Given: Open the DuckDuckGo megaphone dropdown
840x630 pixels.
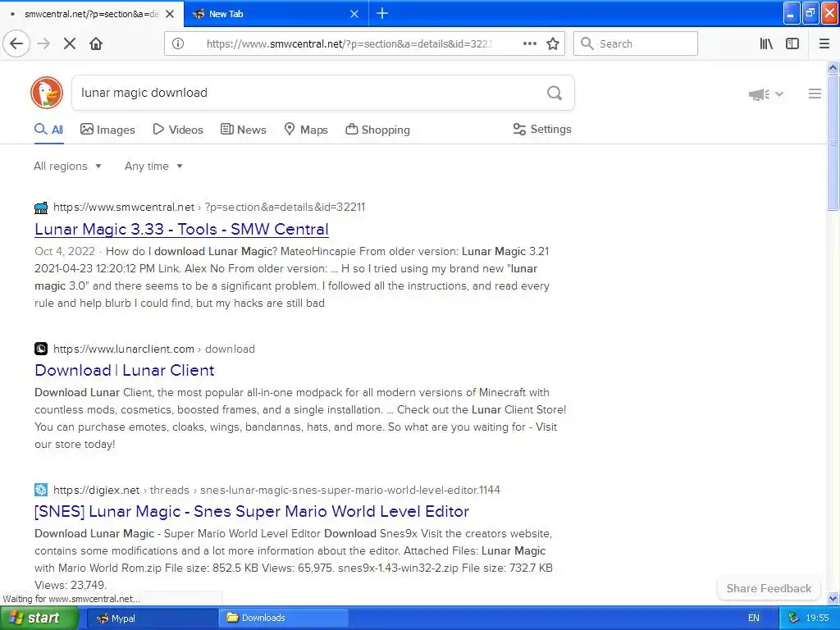Looking at the screenshot, I should (766, 94).
